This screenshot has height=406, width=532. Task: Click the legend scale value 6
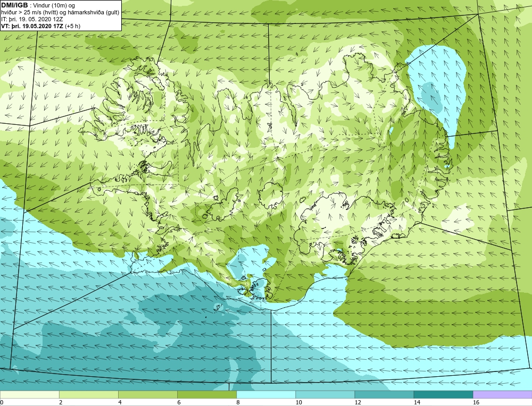(179, 403)
